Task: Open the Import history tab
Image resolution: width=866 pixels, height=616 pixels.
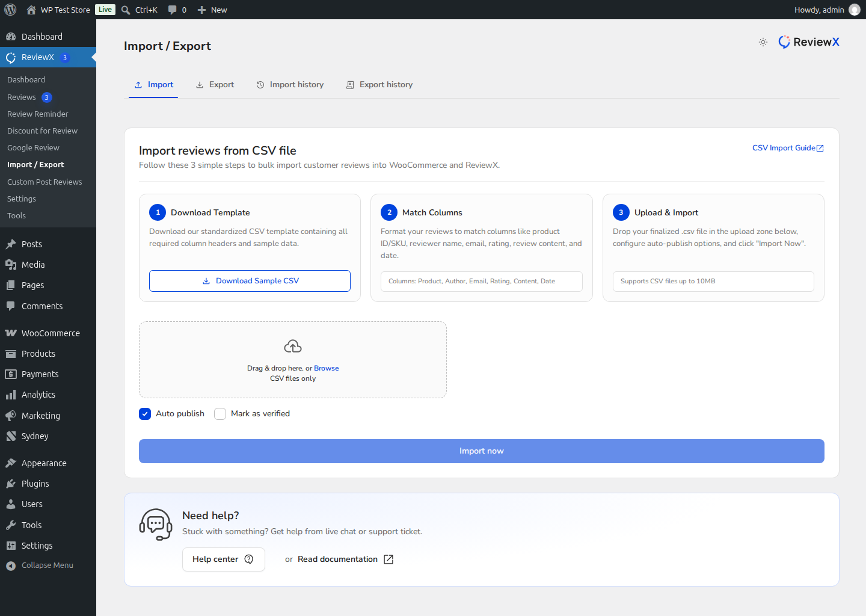Action: pos(290,85)
